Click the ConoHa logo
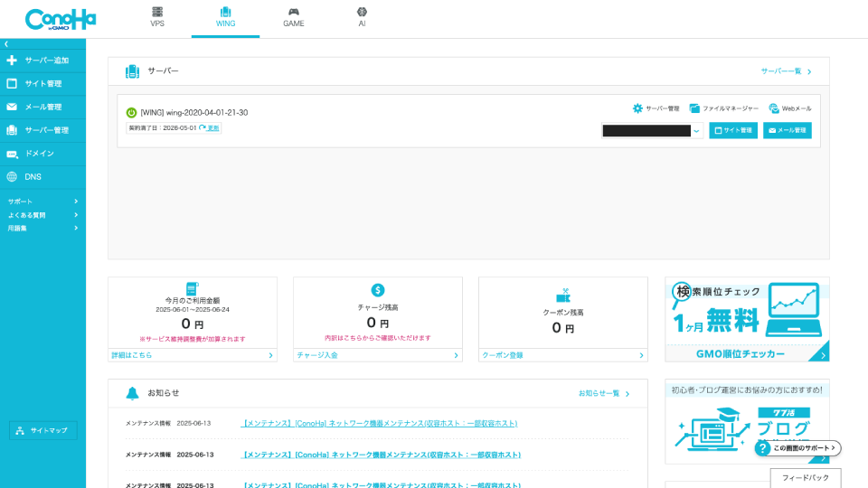Image resolution: width=868 pixels, height=488 pixels. 61,19
